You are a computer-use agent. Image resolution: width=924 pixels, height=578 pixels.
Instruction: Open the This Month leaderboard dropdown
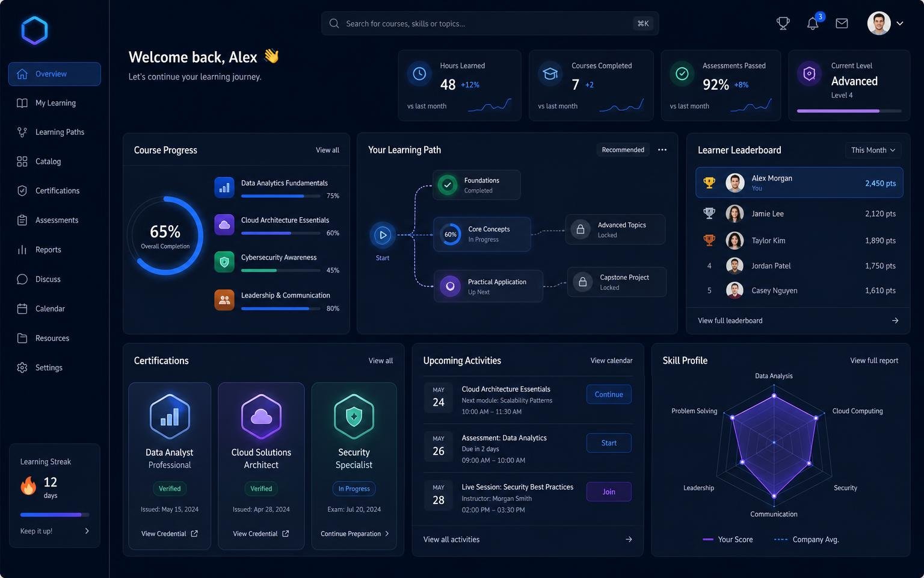tap(873, 150)
